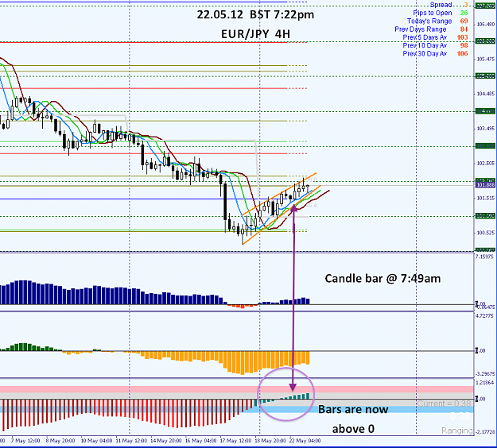Click the 7.15975 indicator scale value

pyautogui.click(x=484, y=257)
